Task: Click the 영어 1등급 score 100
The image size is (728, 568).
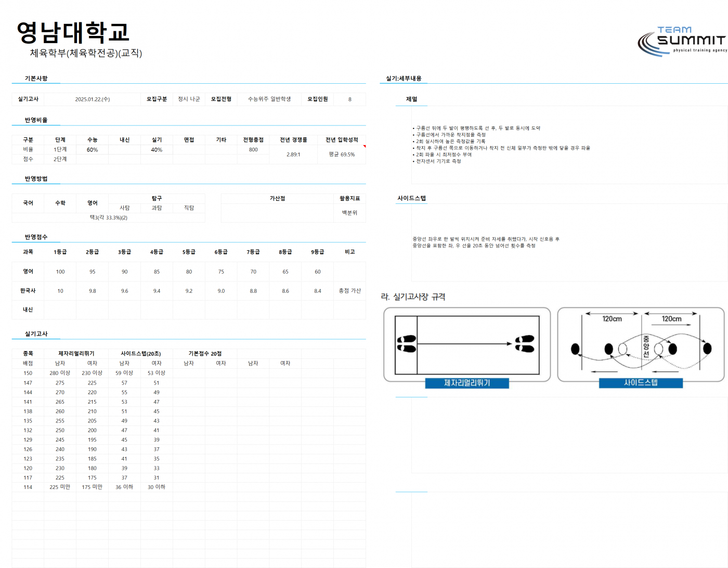Action: (60, 272)
